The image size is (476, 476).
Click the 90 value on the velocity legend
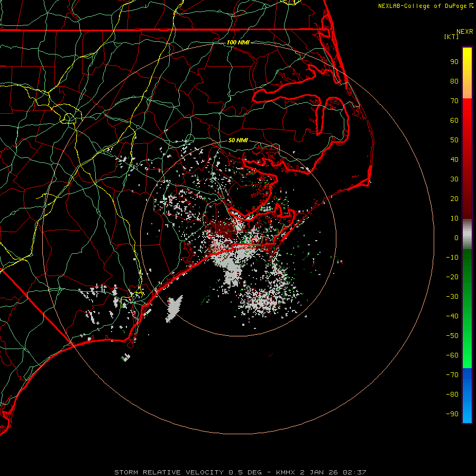click(x=454, y=62)
